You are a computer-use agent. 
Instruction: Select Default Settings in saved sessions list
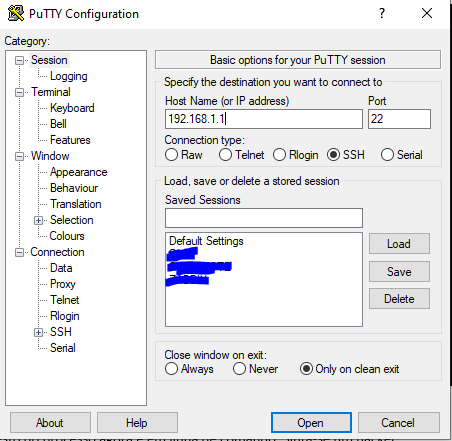[x=206, y=241]
